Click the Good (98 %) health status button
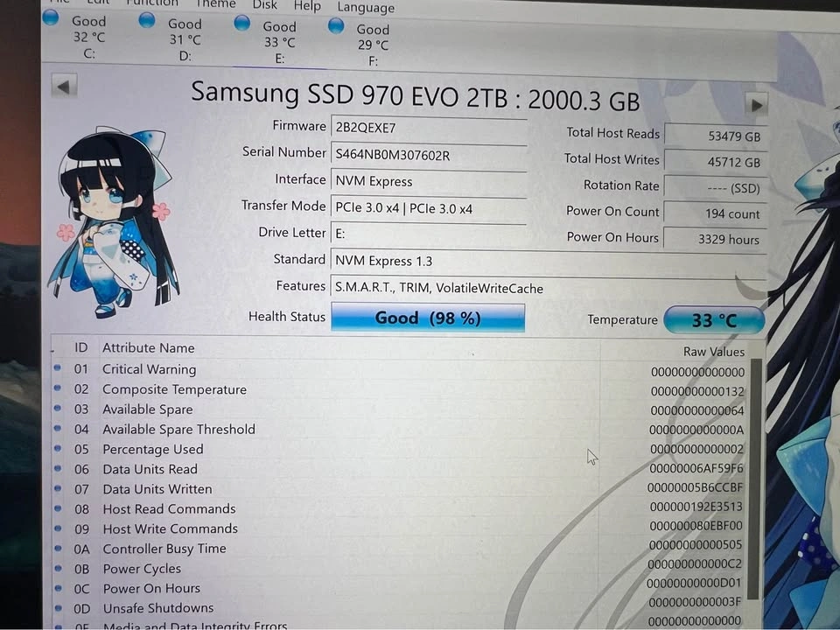840x630 pixels. point(428,318)
